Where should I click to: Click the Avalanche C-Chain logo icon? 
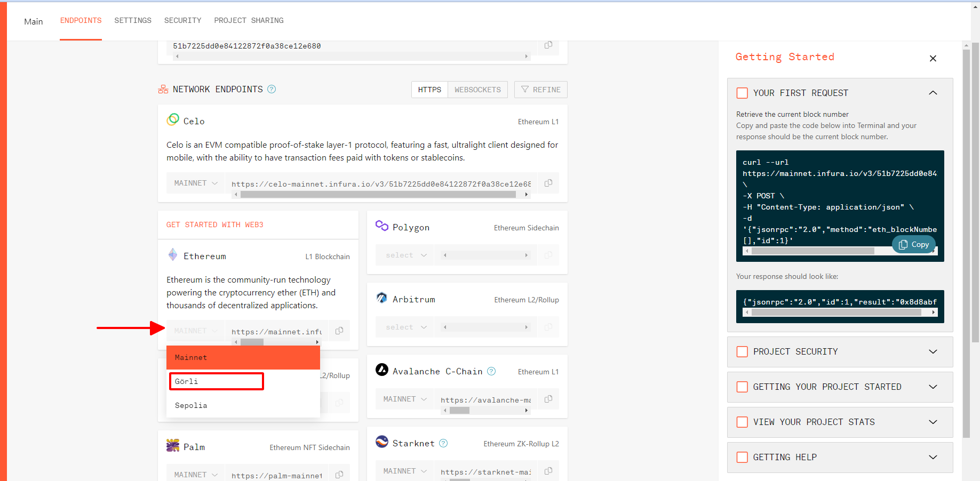382,370
